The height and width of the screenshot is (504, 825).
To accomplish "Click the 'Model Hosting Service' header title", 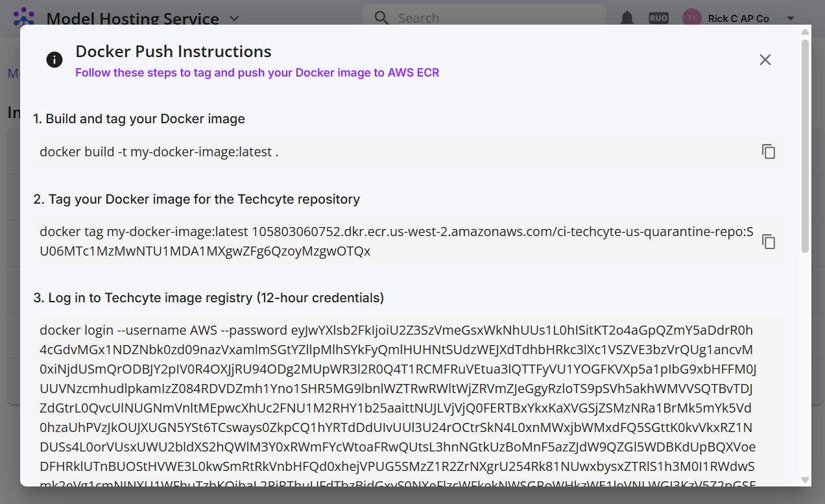I will pos(133,19).
